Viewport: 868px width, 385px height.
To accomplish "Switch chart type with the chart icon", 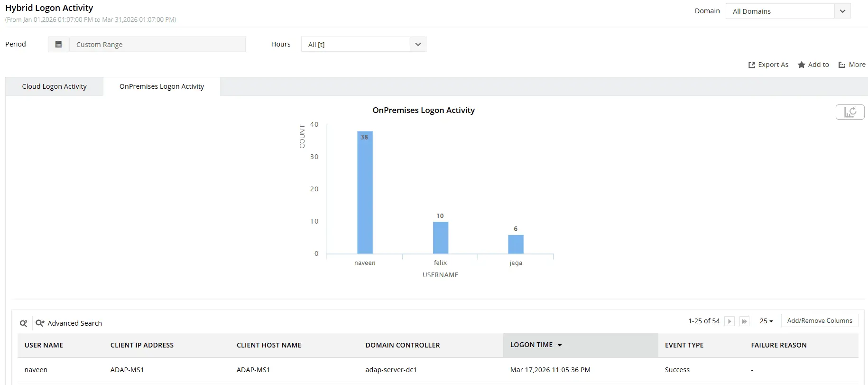I will (x=850, y=112).
